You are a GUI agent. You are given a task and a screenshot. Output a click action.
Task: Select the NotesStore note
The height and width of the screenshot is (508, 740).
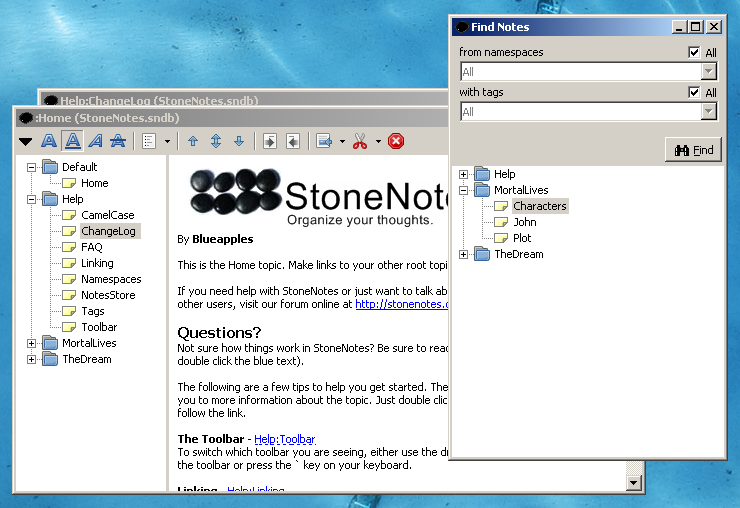tap(108, 295)
